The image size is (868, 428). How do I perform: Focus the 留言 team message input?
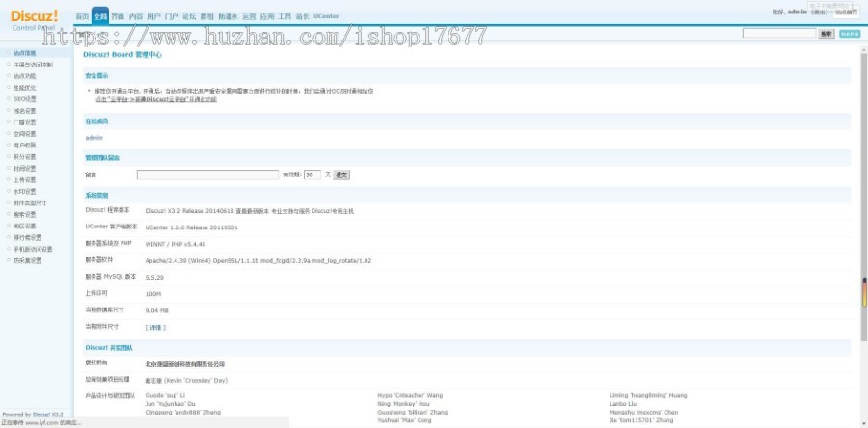point(207,174)
